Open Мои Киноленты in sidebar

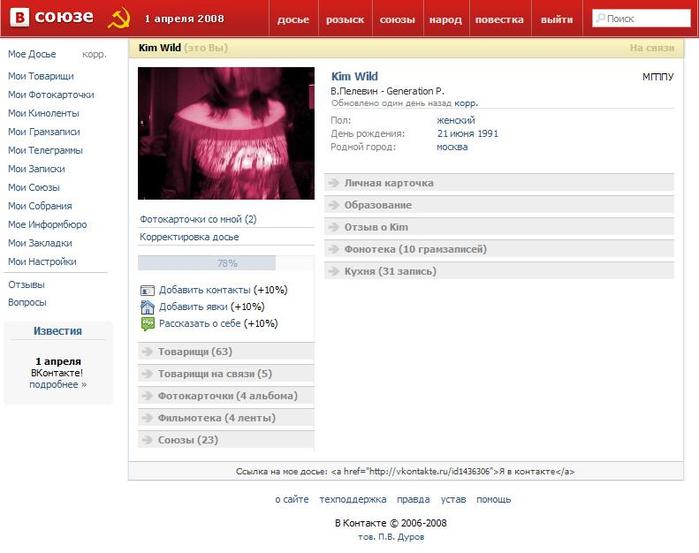pos(44,113)
